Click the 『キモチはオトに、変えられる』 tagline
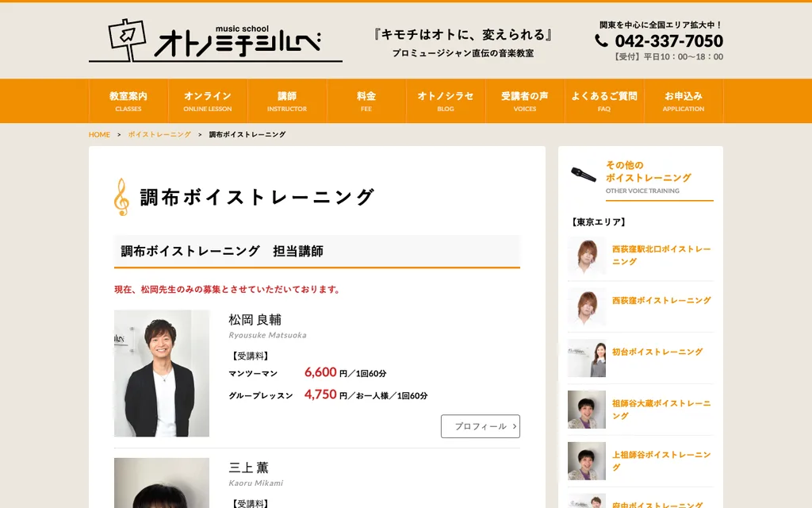This screenshot has height=508, width=812. coord(462,35)
